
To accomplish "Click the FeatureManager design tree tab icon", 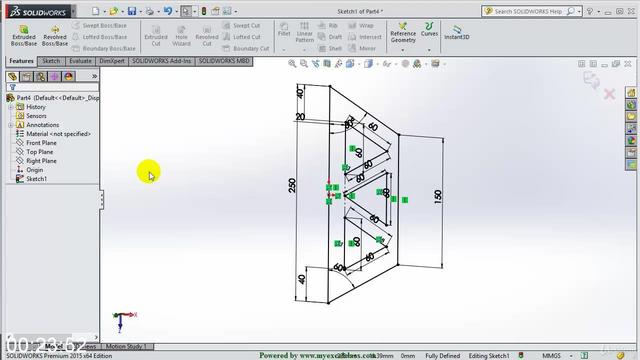I will click(x=13, y=76).
